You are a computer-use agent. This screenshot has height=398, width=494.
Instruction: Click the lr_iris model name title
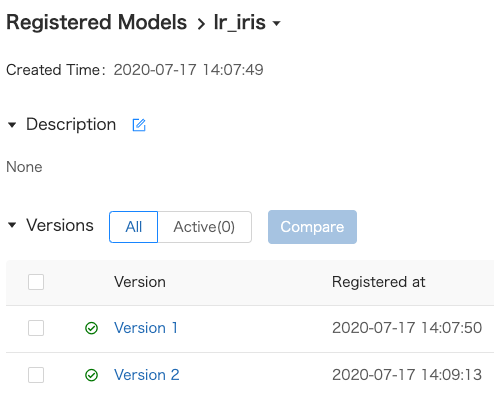(240, 22)
